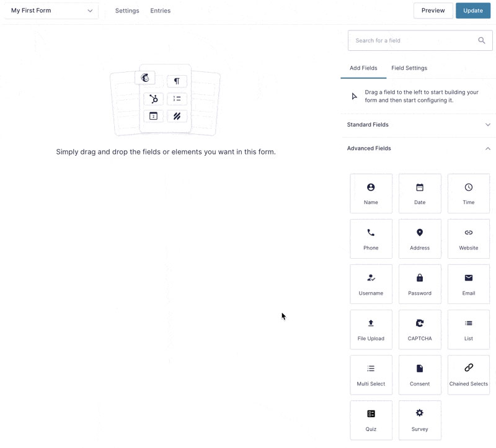The width and height of the screenshot is (496, 448).
Task: Add the Date field
Action: (420, 194)
